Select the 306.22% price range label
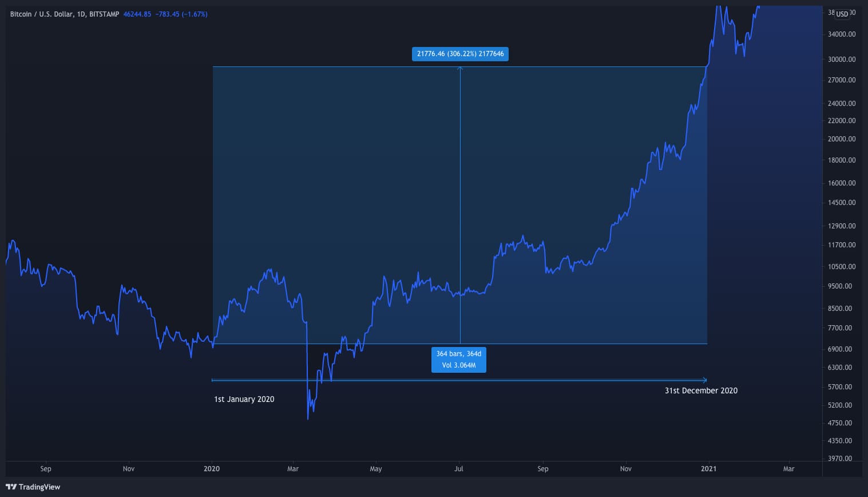This screenshot has width=868, height=497. (x=460, y=54)
